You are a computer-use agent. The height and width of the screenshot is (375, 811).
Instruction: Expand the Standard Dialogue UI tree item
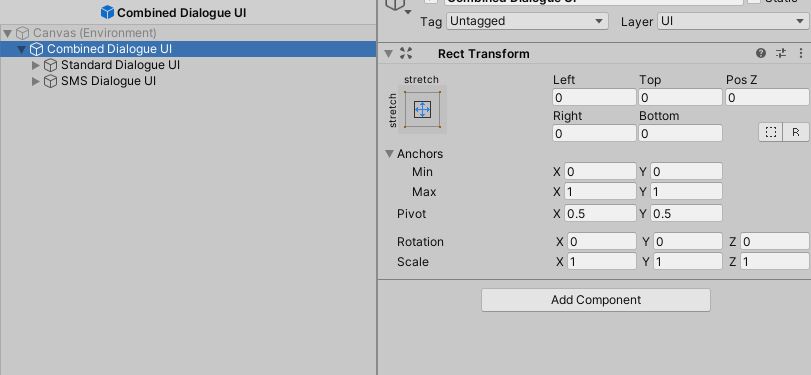coord(36,65)
